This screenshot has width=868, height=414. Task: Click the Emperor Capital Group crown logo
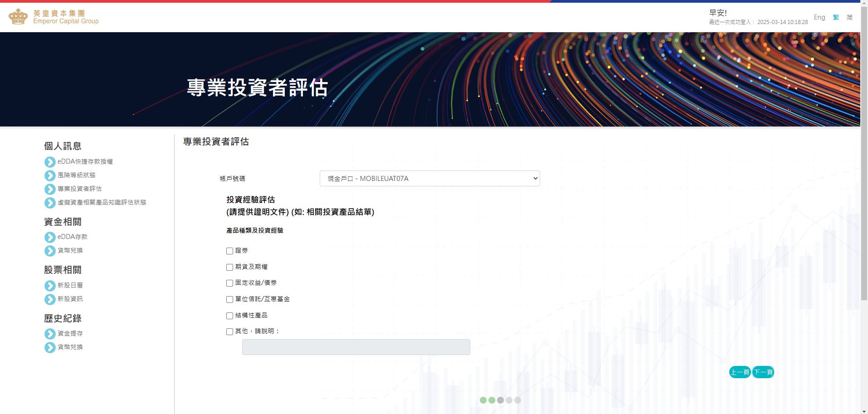click(19, 17)
